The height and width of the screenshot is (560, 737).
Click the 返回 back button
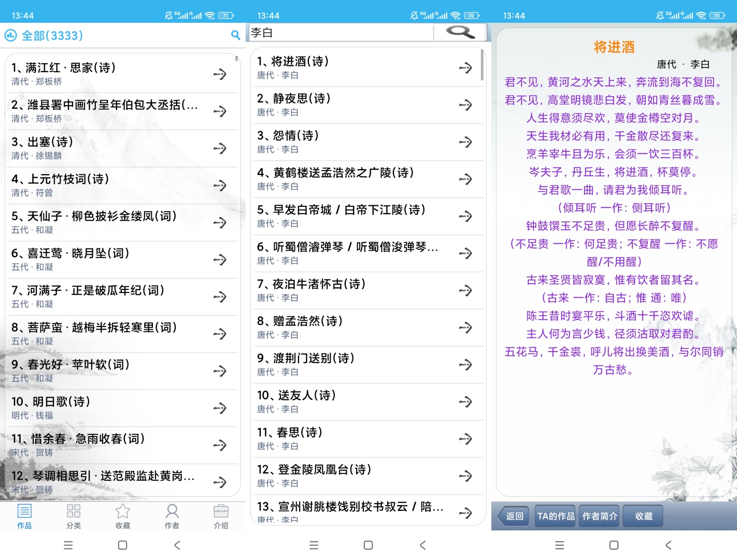click(514, 516)
